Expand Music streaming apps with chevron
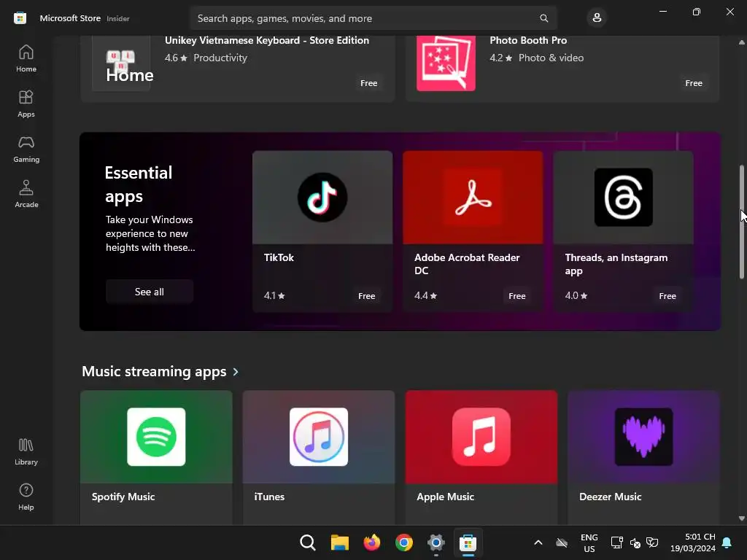This screenshot has height=560, width=747. pos(236,371)
